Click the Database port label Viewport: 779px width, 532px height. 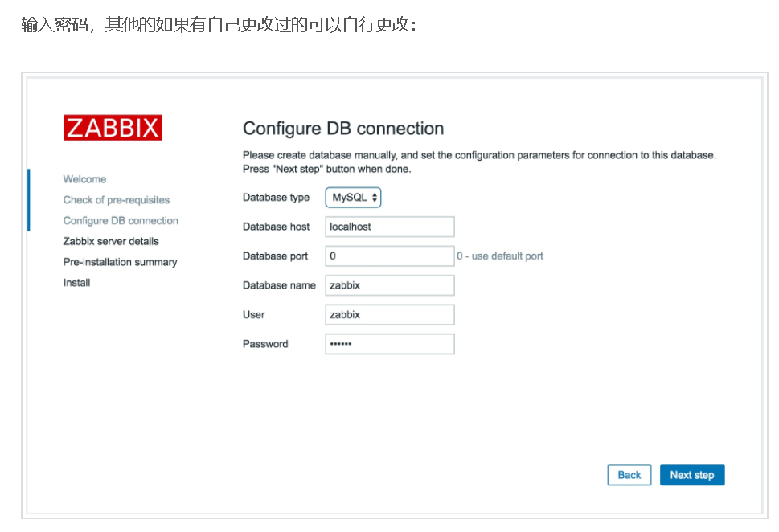[x=275, y=256]
